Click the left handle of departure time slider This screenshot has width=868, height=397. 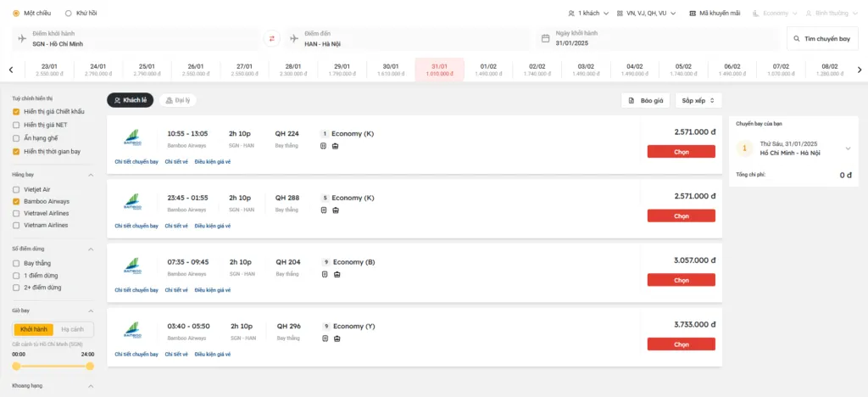[x=16, y=366]
